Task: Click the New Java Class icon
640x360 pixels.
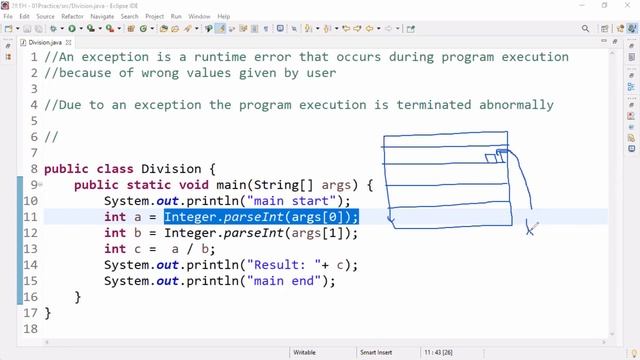Action: coord(143,29)
